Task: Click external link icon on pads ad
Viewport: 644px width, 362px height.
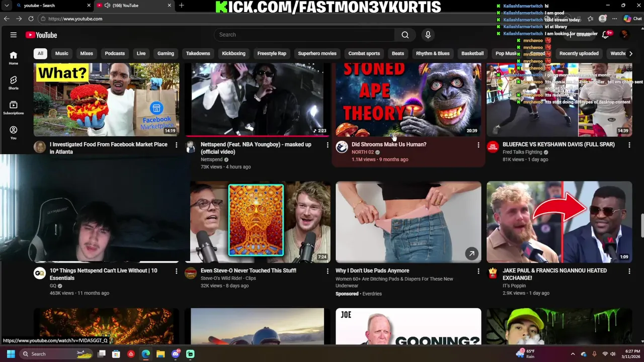Action: 471,254
